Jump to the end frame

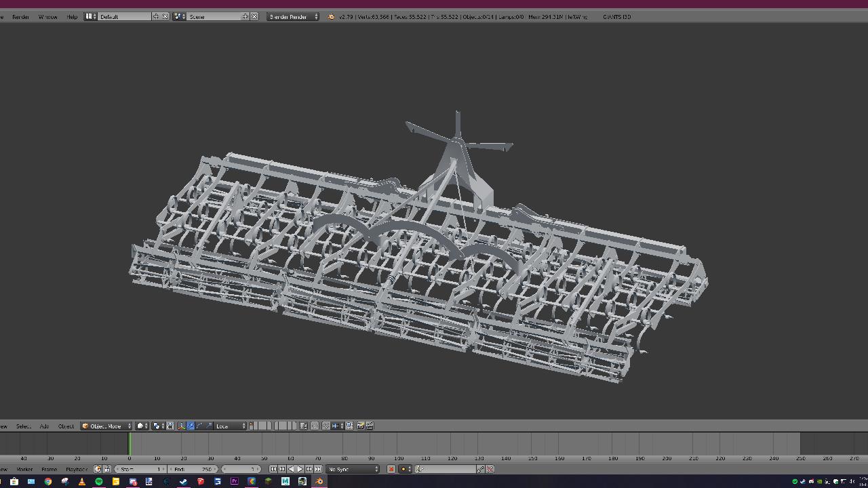coord(318,469)
